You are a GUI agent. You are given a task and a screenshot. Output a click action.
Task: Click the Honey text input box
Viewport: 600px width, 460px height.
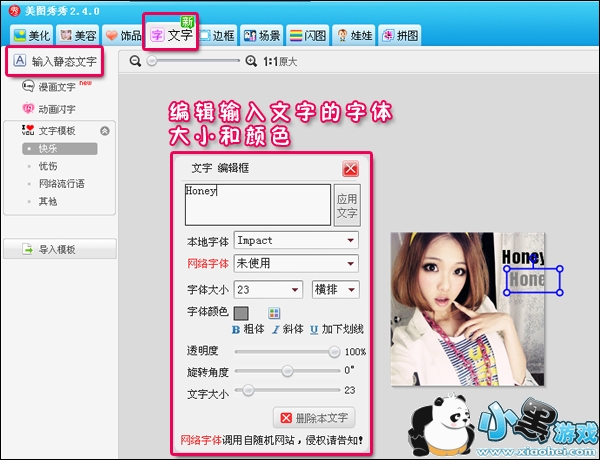point(257,204)
